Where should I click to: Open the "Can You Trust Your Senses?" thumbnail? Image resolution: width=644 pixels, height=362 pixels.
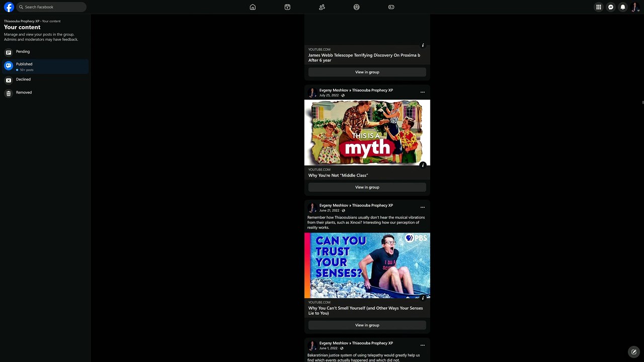point(367,265)
